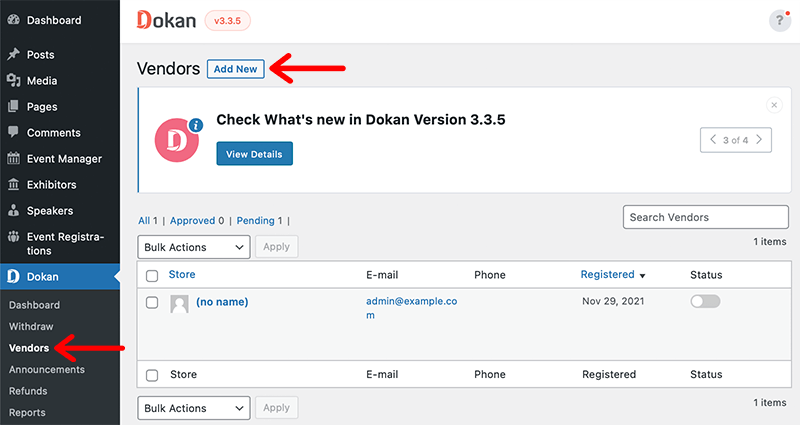Click the Dokan logo at top
This screenshot has width=800, height=425.
[x=166, y=20]
